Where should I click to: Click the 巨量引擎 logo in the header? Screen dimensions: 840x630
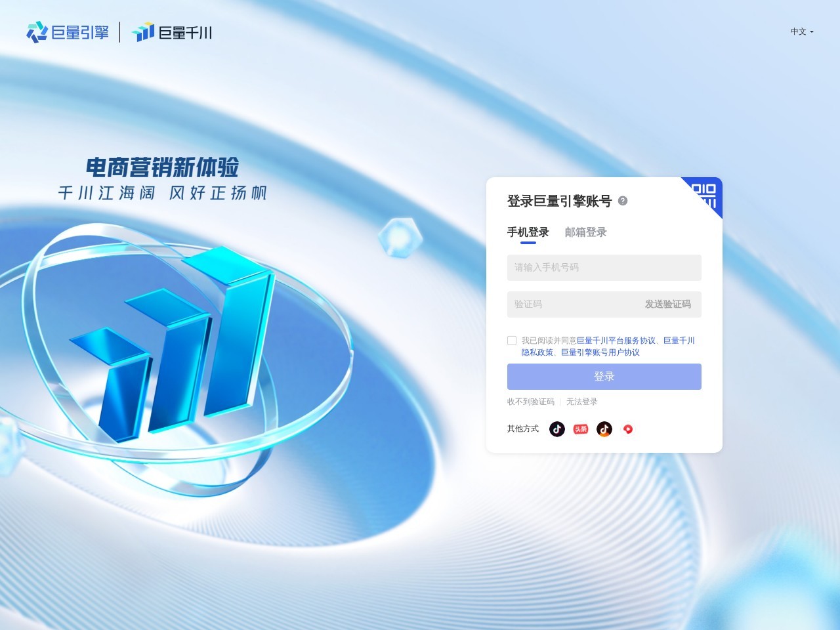[68, 32]
